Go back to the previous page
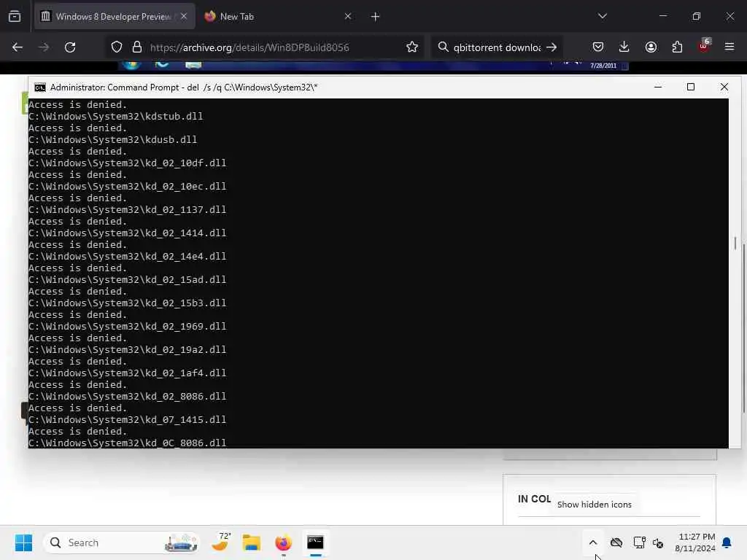Screen dimensions: 747x560 click(x=18, y=47)
